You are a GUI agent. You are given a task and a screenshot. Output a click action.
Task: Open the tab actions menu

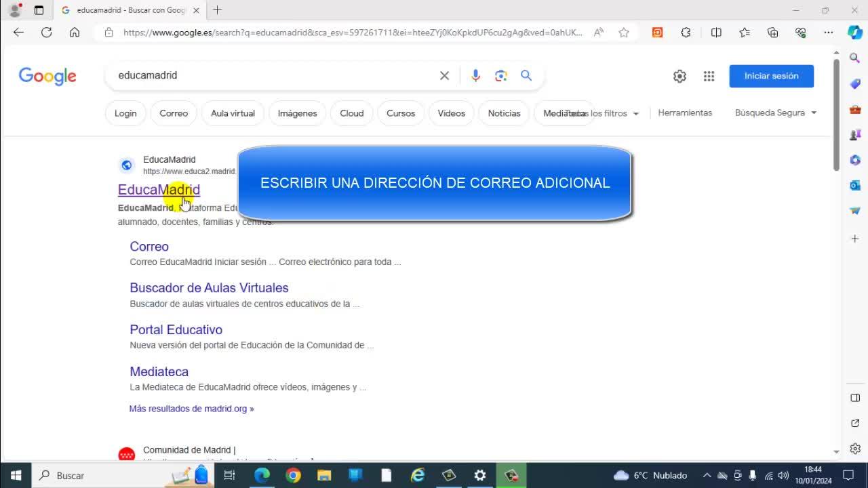click(39, 10)
